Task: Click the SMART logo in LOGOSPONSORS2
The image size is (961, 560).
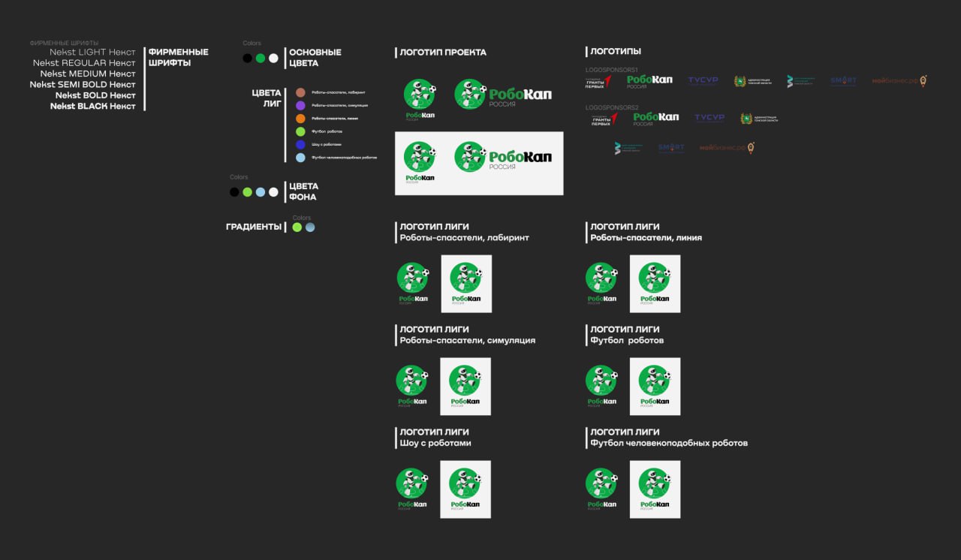Action: click(671, 149)
